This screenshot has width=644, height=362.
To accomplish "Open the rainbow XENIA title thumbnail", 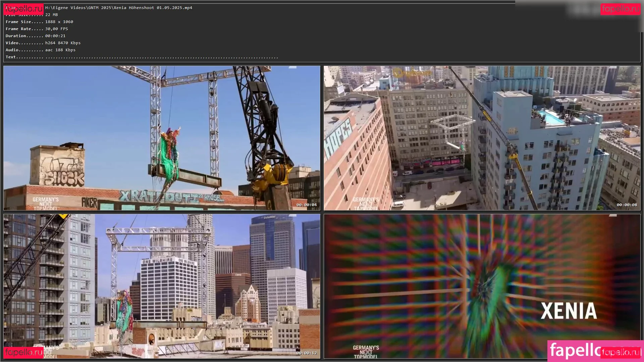I will (482, 286).
